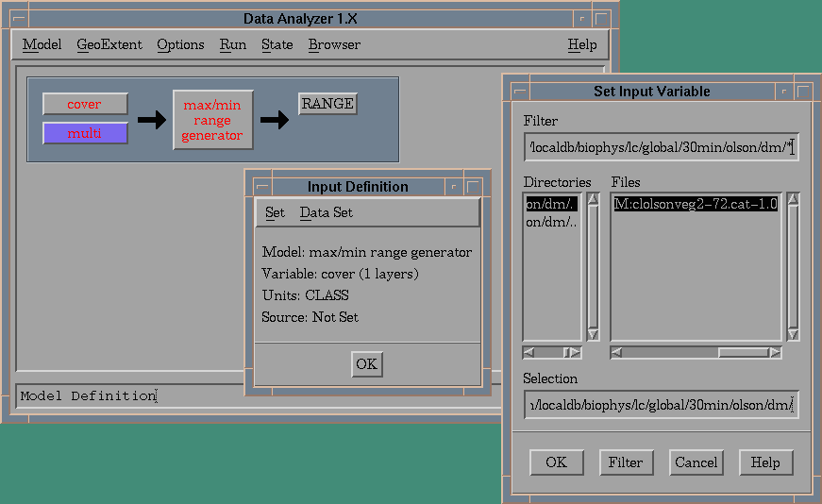Image resolution: width=822 pixels, height=504 pixels.
Task: Open the Model menu
Action: point(42,44)
